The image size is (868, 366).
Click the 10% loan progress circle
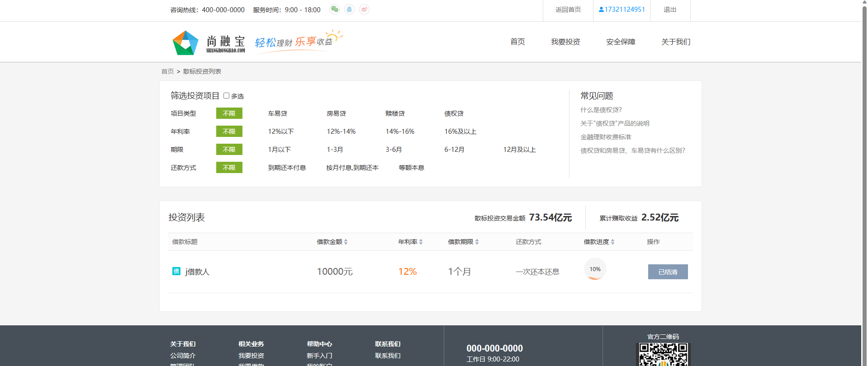click(x=595, y=269)
